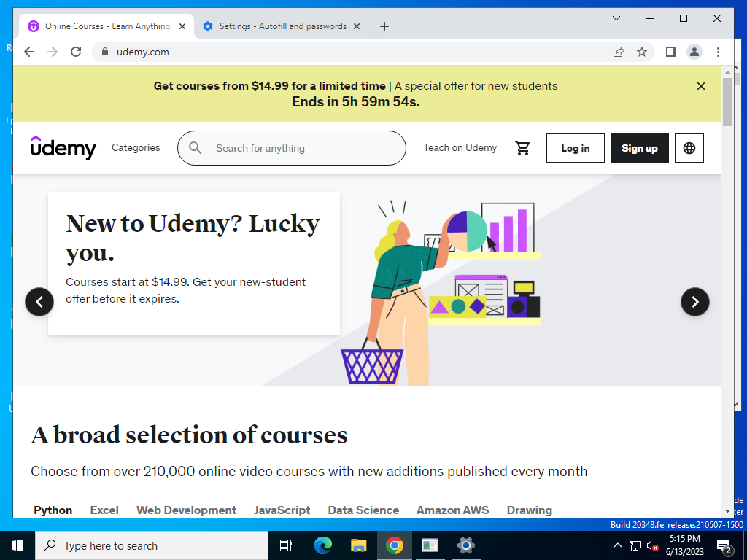Share this page from address bar
Viewport: 747px width, 560px height.
[x=619, y=52]
